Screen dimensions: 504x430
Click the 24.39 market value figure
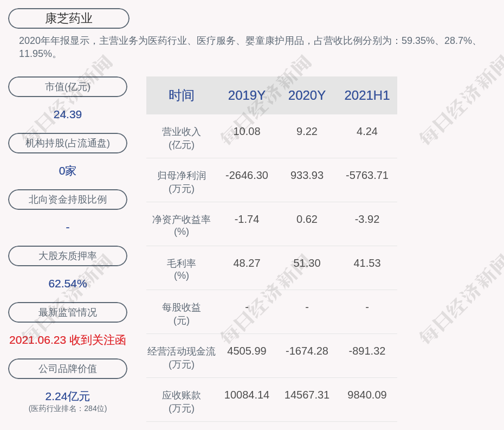click(x=68, y=114)
